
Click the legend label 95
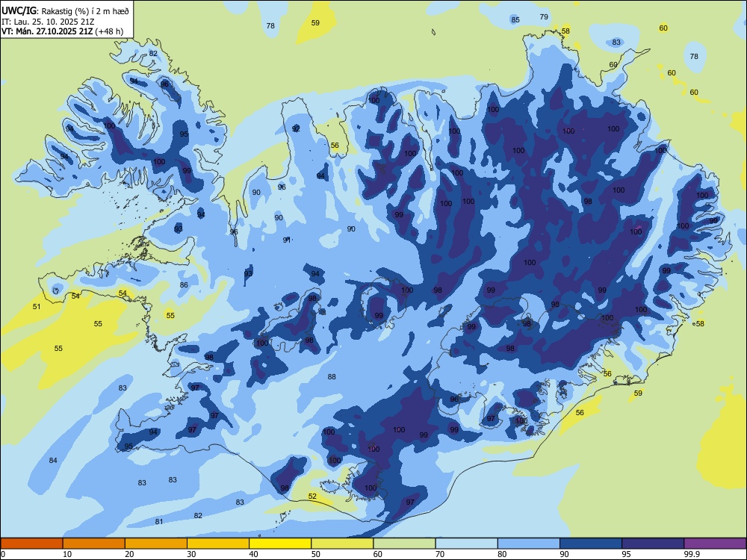627,554
